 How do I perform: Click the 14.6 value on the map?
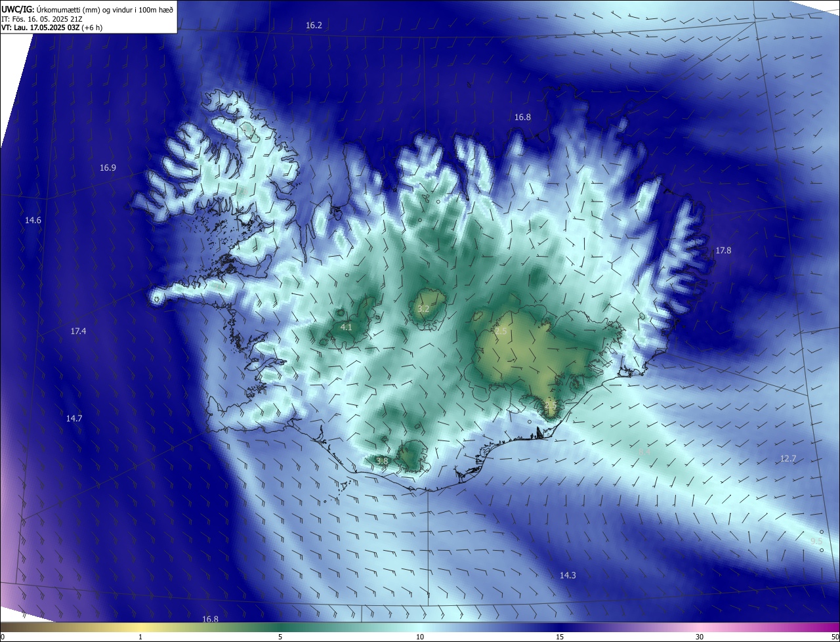pos(33,220)
